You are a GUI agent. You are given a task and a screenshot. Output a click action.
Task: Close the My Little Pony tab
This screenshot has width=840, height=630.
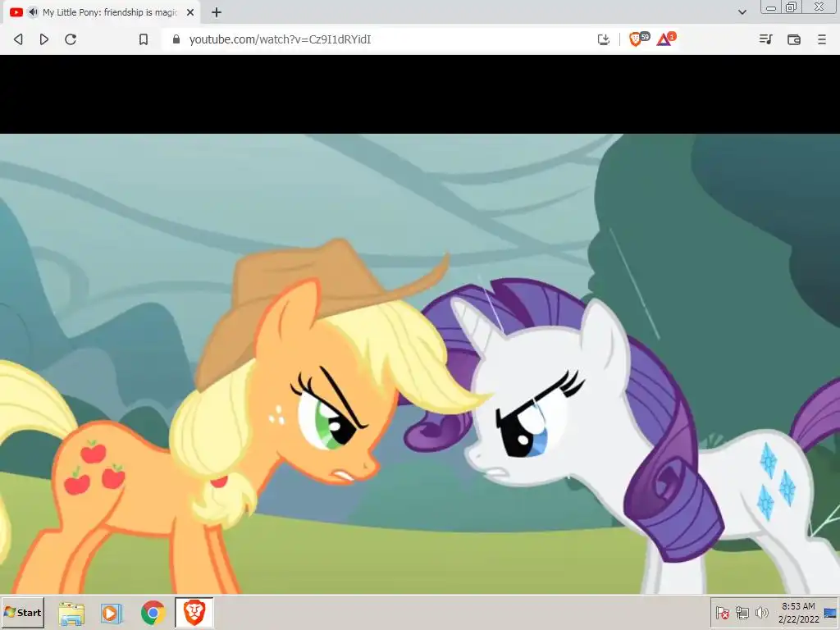190,11
